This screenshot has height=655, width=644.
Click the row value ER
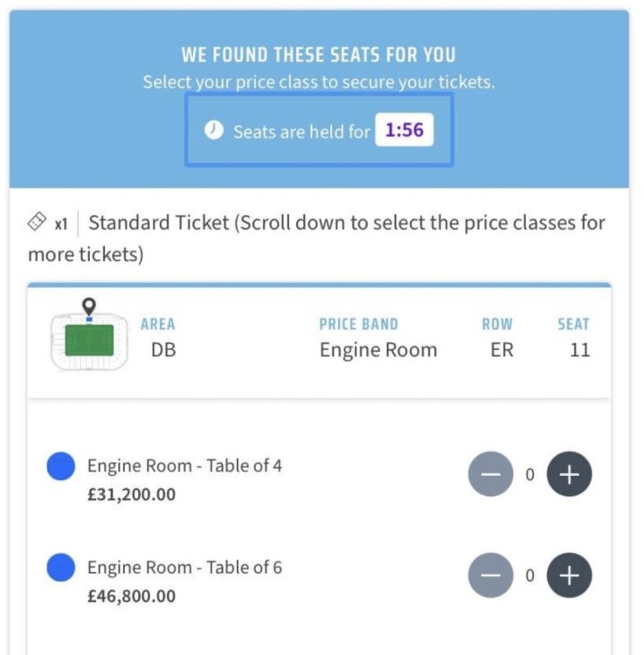[x=502, y=349]
